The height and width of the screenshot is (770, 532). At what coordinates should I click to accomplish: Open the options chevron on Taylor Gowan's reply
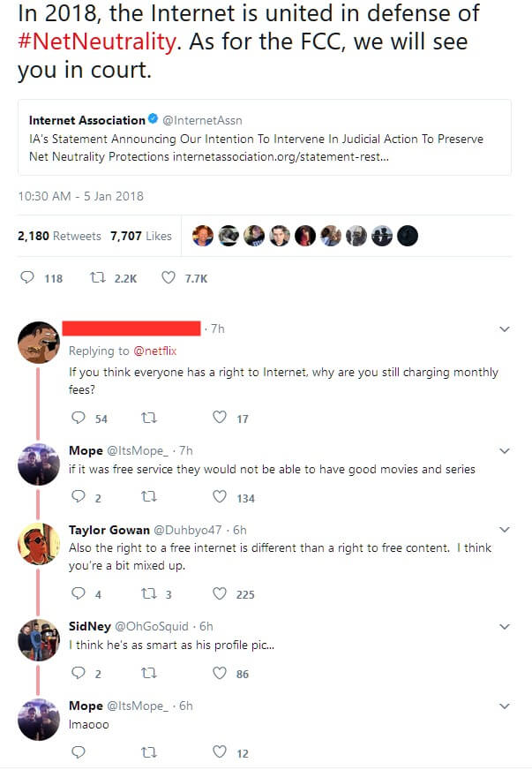505,530
